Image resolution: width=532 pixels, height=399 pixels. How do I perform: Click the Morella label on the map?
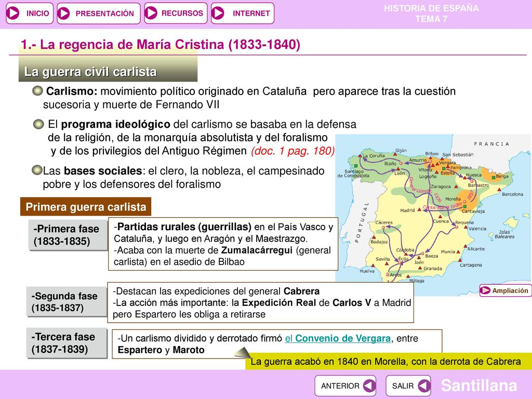(x=453, y=199)
